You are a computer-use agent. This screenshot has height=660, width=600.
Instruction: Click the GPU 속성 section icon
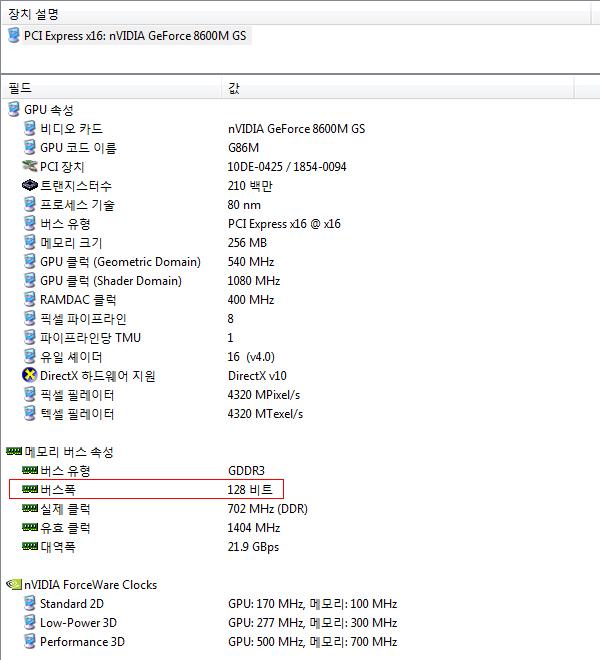click(x=13, y=109)
